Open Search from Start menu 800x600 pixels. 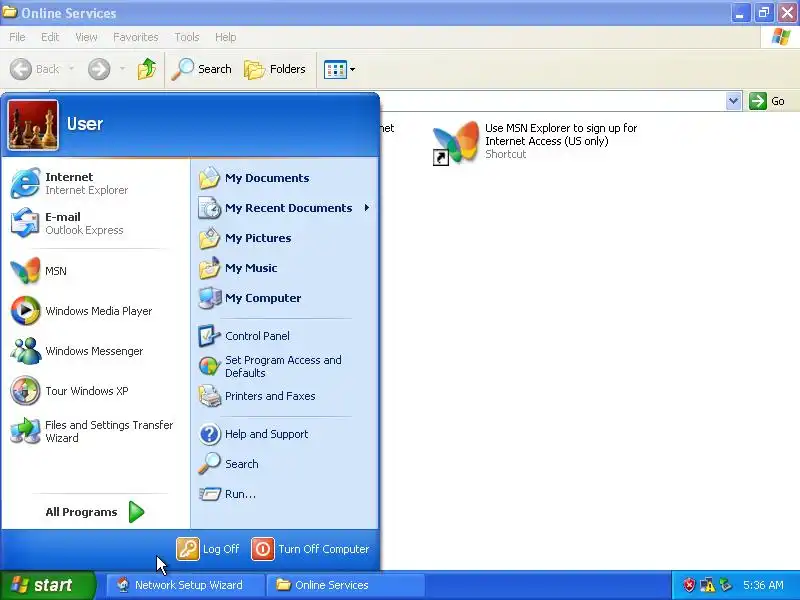[x=285, y=464]
